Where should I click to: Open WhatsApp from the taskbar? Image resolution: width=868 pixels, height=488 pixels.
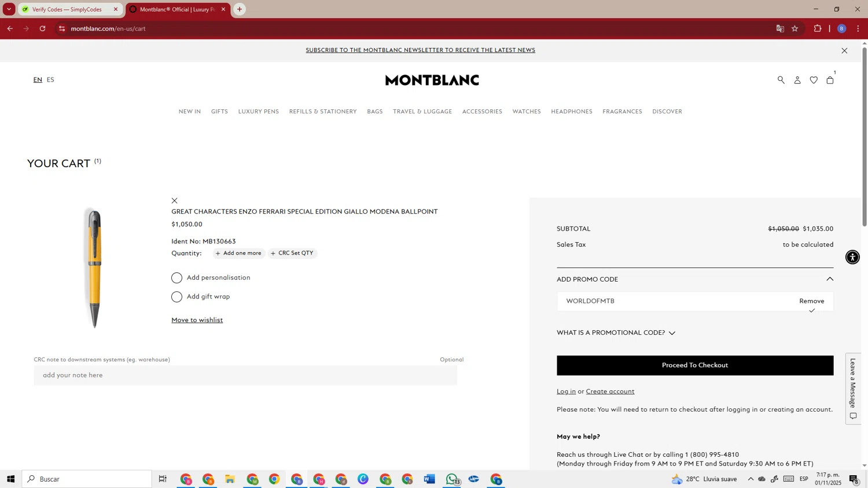point(452,479)
